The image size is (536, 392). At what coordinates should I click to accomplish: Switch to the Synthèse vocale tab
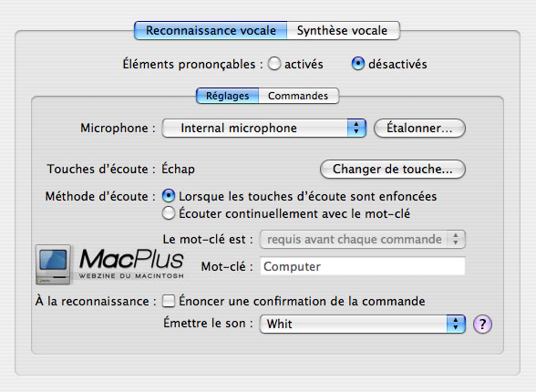(x=343, y=30)
